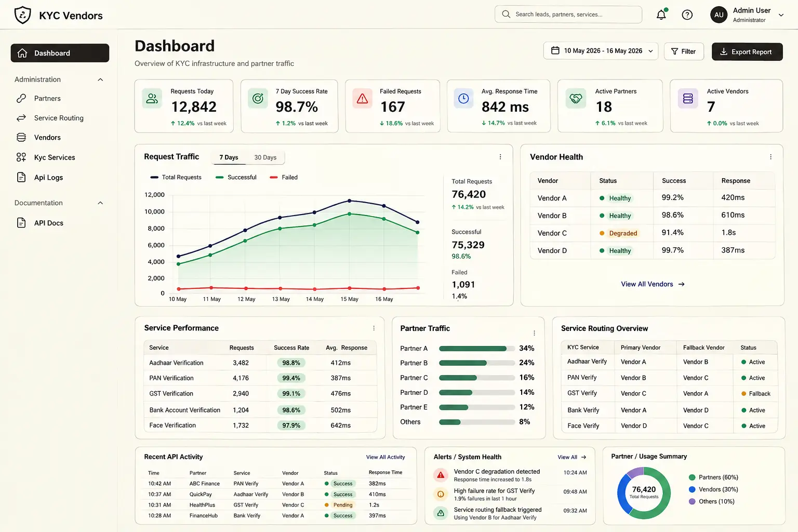Click the Pending status for HealthPlus
Screen dimensions: 798x532
click(x=339, y=505)
